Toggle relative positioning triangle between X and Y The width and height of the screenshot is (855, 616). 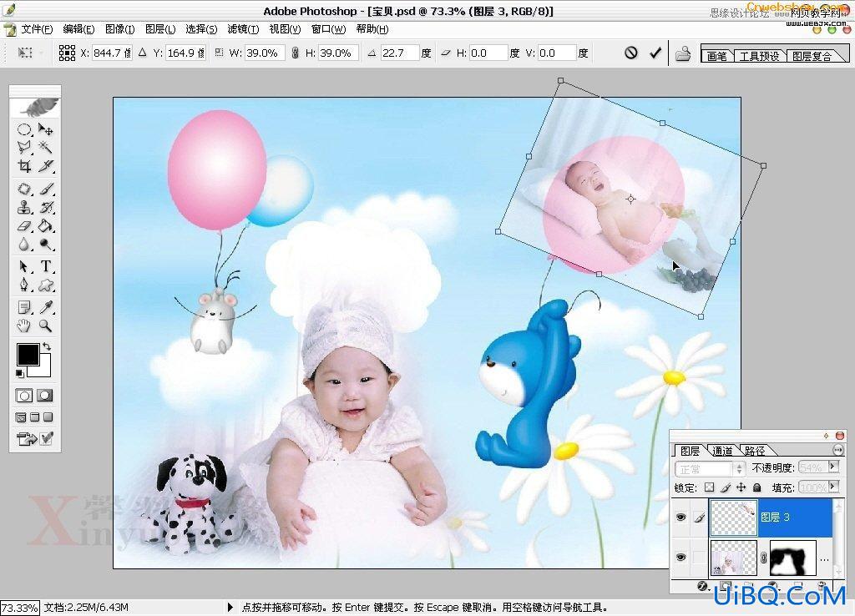pos(142,53)
